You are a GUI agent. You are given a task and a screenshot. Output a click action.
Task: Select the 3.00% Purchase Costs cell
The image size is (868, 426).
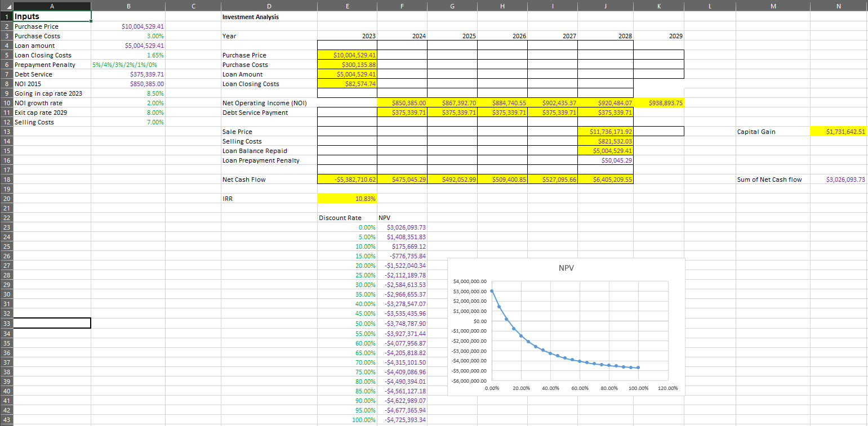click(128, 36)
